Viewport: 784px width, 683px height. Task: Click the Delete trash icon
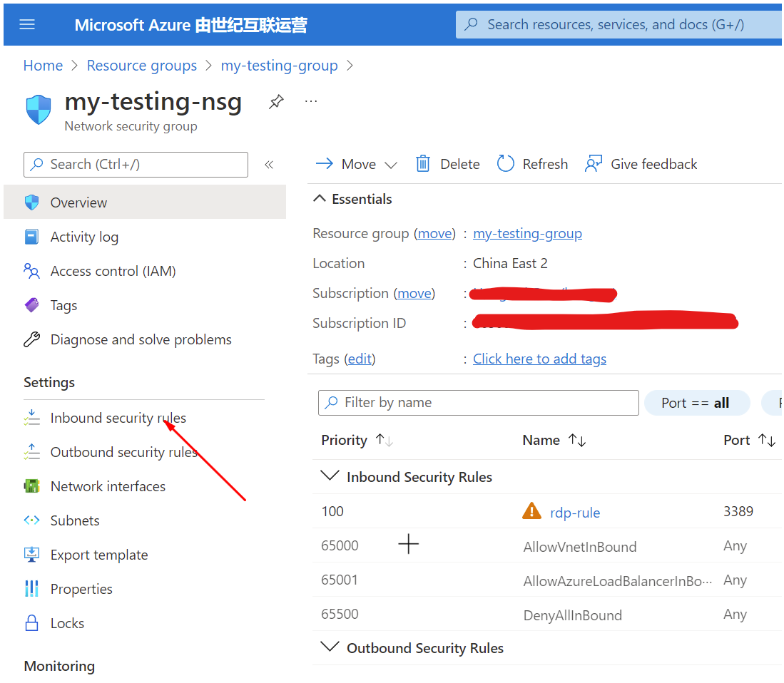(423, 163)
